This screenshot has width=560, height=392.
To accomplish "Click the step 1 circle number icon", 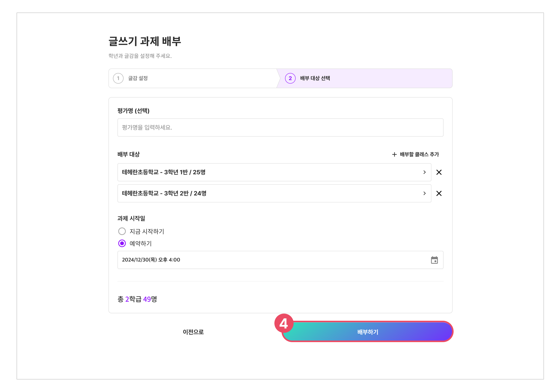I will 118,78.
